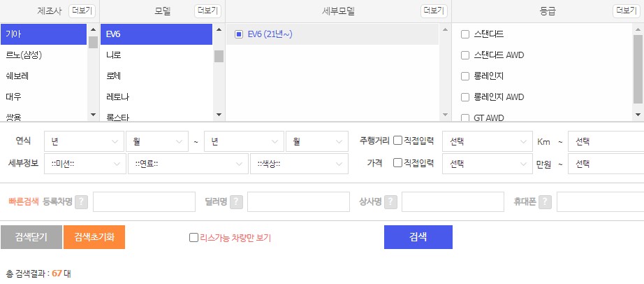Open help icon next to 등록차명
The width and height of the screenshot is (644, 284).
81,201
